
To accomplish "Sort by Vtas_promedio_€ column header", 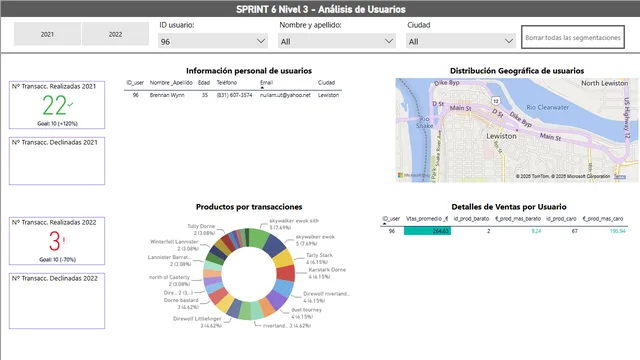I will coord(427,219).
